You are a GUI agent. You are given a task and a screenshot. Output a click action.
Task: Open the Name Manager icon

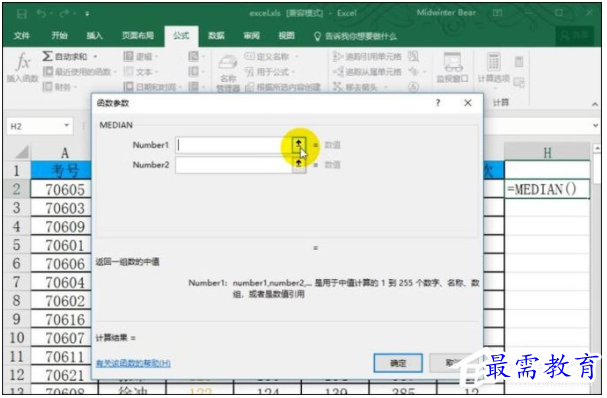(228, 72)
